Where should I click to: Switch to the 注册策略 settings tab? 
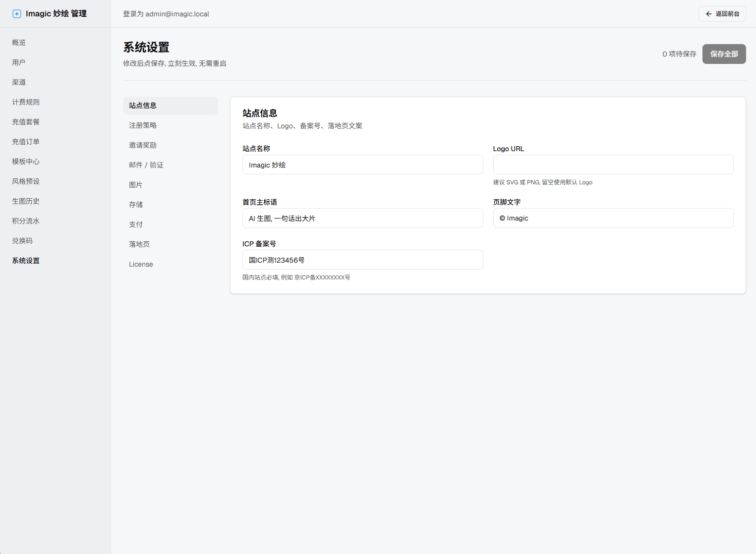171,125
